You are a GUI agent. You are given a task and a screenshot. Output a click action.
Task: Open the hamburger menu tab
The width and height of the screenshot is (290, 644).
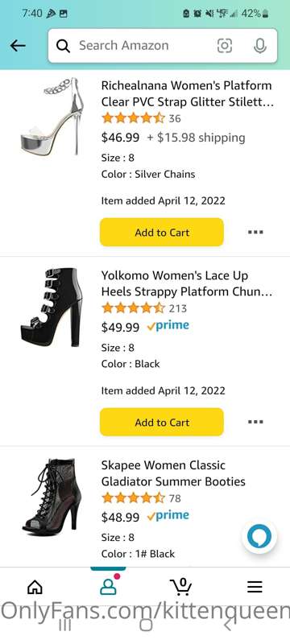pos(255,588)
